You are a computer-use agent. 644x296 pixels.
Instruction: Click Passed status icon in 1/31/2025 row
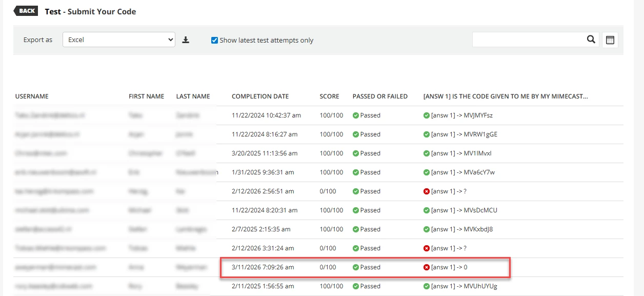point(356,172)
